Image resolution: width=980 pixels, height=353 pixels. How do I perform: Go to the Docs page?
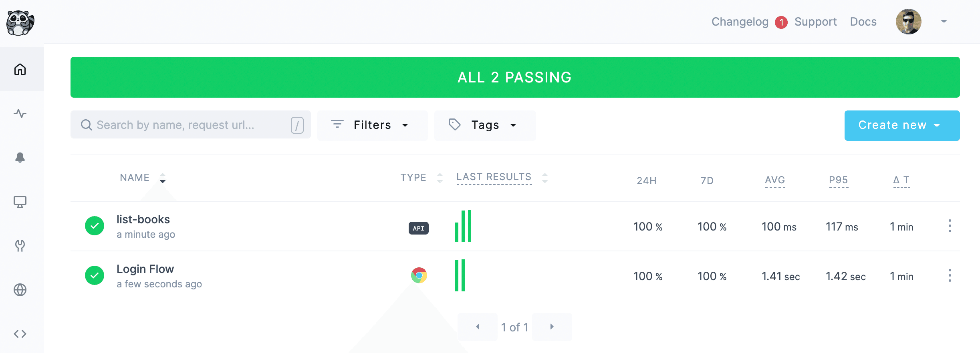863,22
